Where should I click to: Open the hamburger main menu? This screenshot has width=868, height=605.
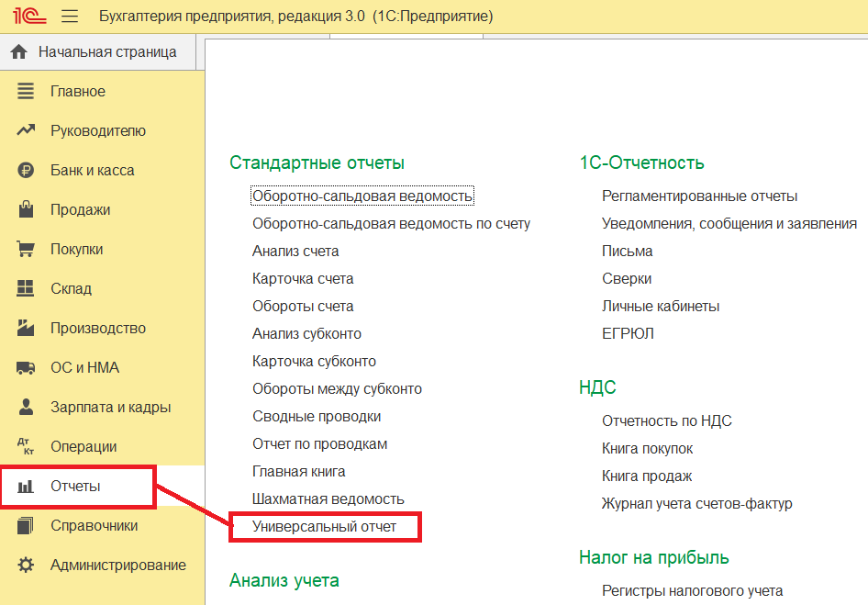tap(70, 17)
